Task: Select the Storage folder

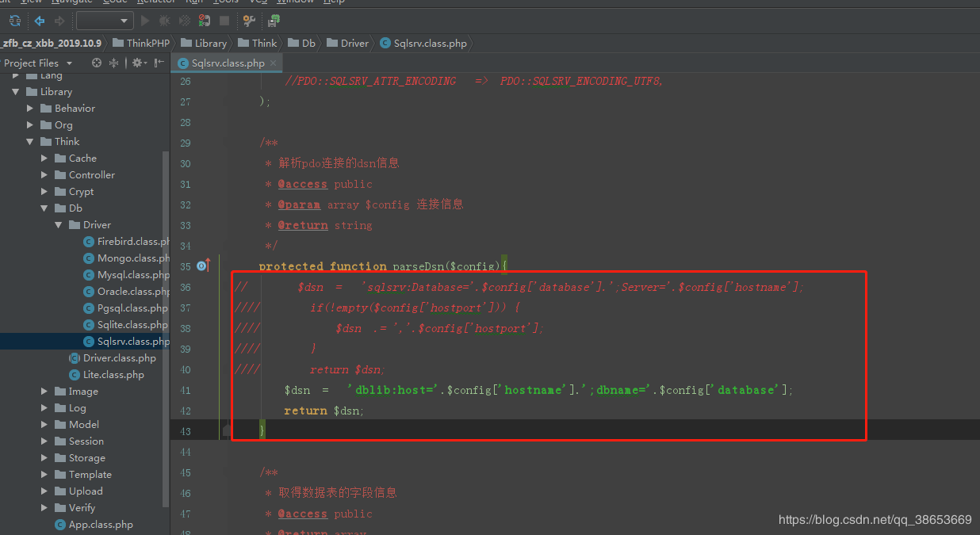Action: (x=86, y=458)
